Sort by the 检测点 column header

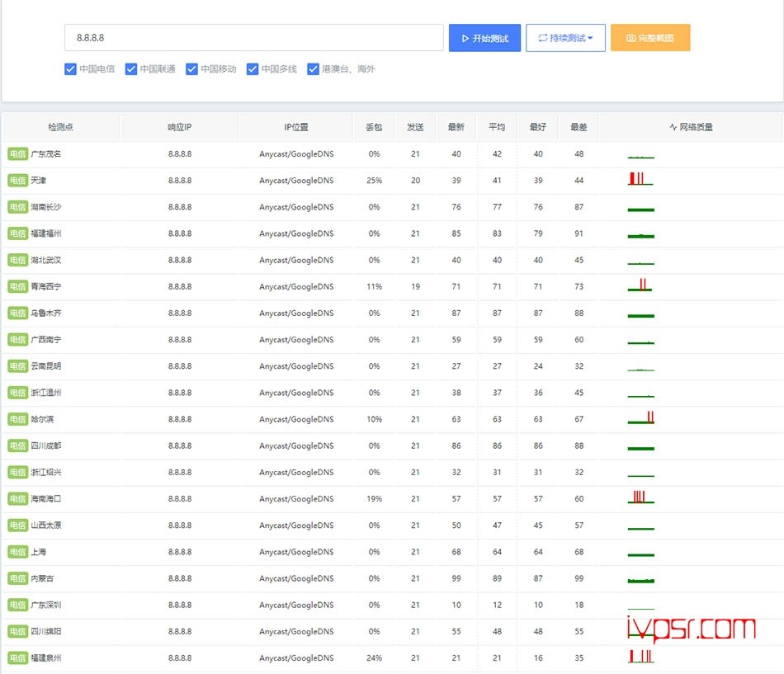coord(60,127)
